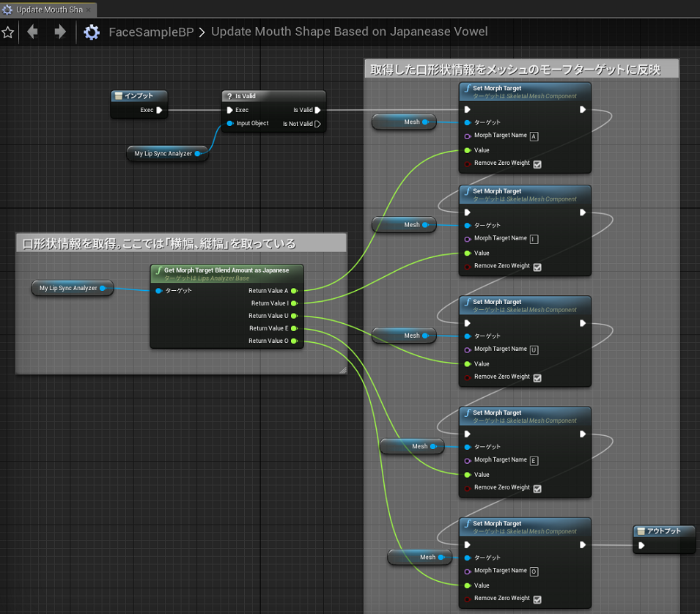Click the Value pin on morph target E node
Viewport: 700px width, 614px height.
click(468, 475)
